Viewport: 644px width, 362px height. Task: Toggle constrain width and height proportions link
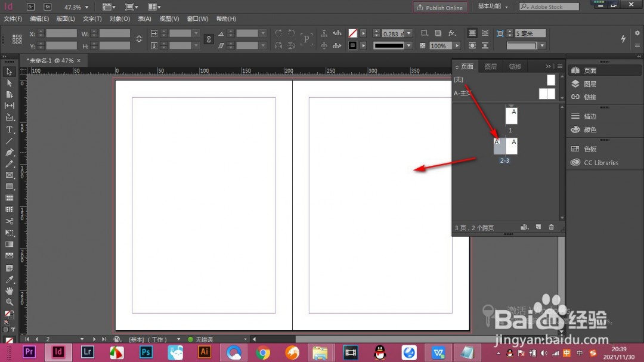[x=139, y=39]
